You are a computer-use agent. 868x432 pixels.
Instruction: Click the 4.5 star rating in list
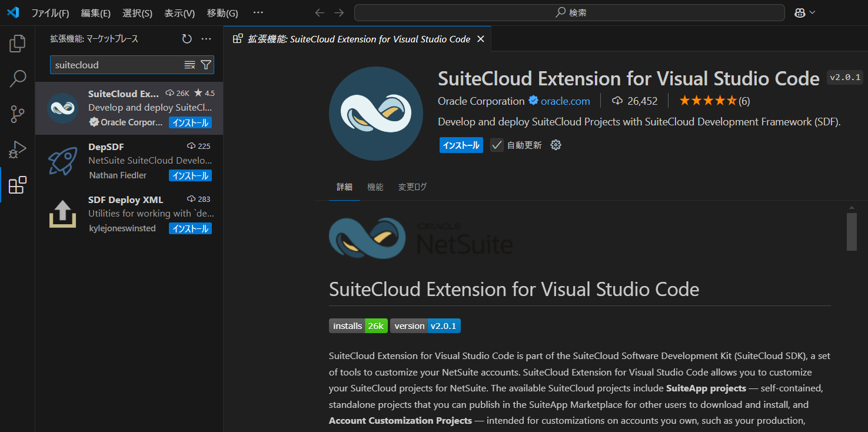[x=204, y=93]
